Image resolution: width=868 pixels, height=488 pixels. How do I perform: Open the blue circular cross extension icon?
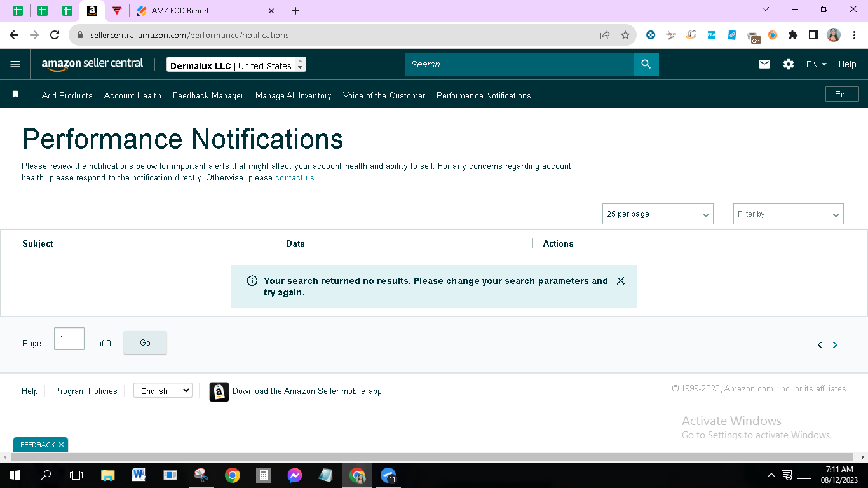click(x=651, y=36)
